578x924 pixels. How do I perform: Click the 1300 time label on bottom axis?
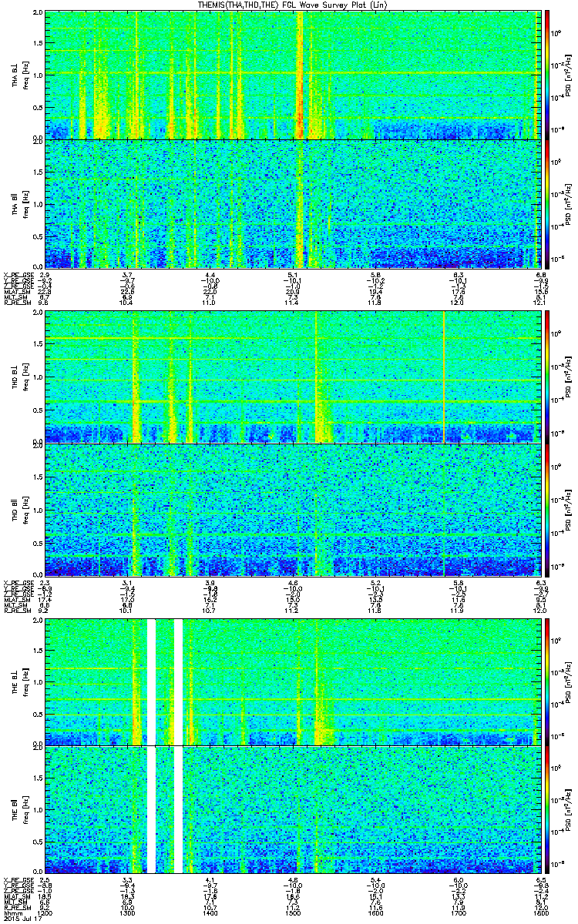tap(128, 912)
